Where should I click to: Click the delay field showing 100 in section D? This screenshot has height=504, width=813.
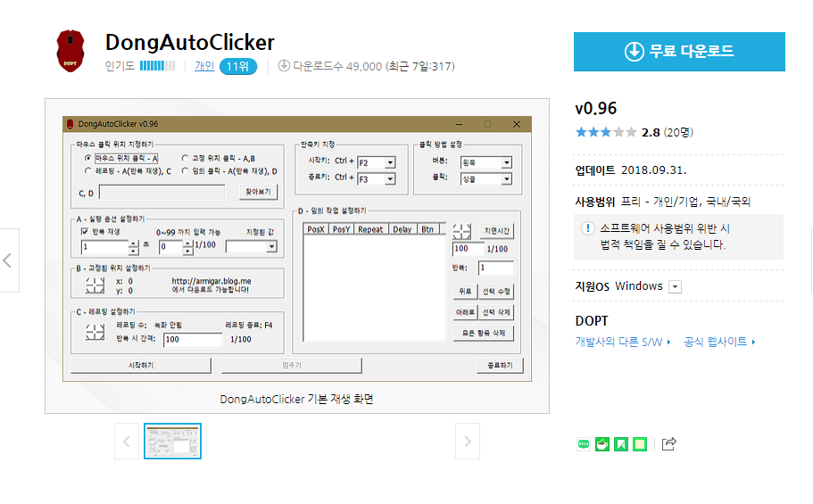pyautogui.click(x=469, y=249)
